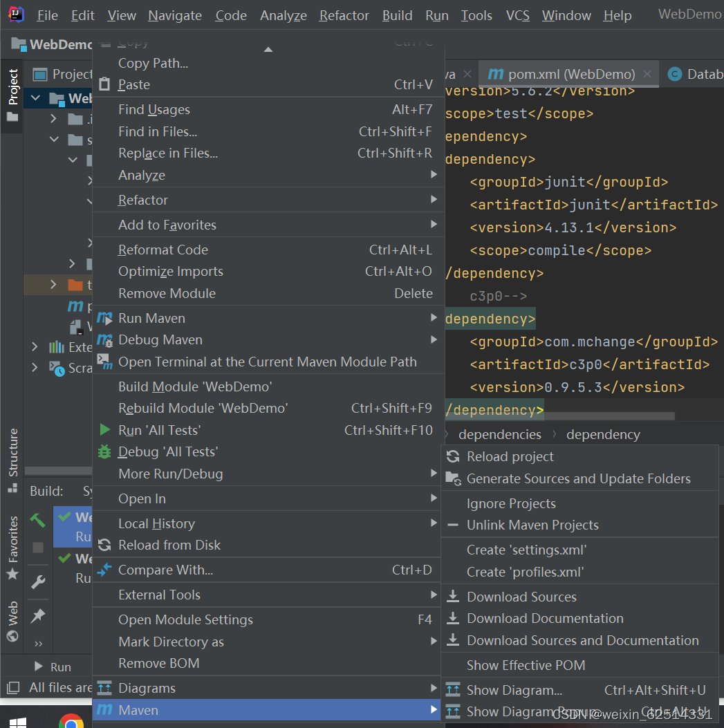This screenshot has width=724, height=728.
Task: Click the Debug Maven icon
Action: coord(104,340)
